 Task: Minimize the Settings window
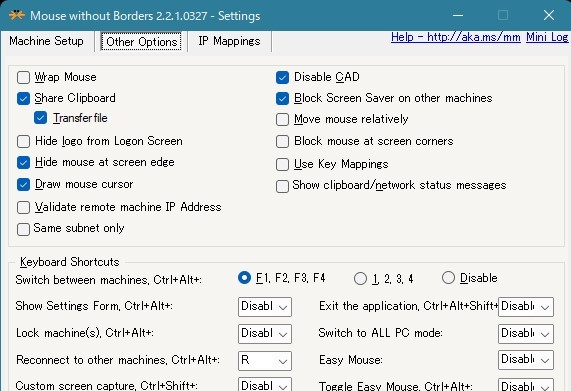pos(458,15)
